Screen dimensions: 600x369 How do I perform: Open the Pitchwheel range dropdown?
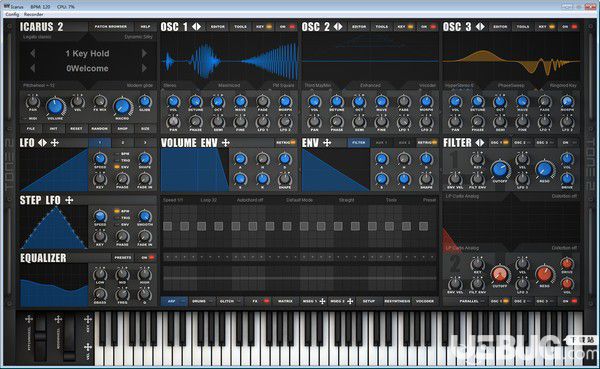[39, 85]
